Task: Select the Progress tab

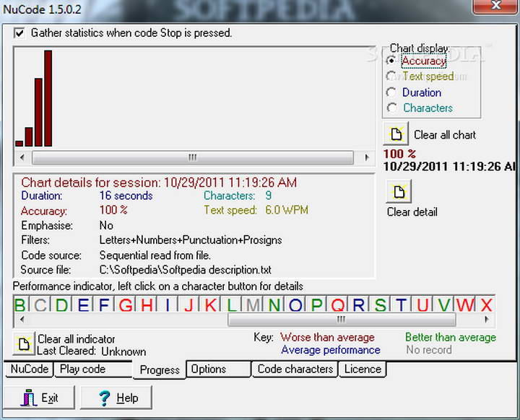Action: pos(160,369)
